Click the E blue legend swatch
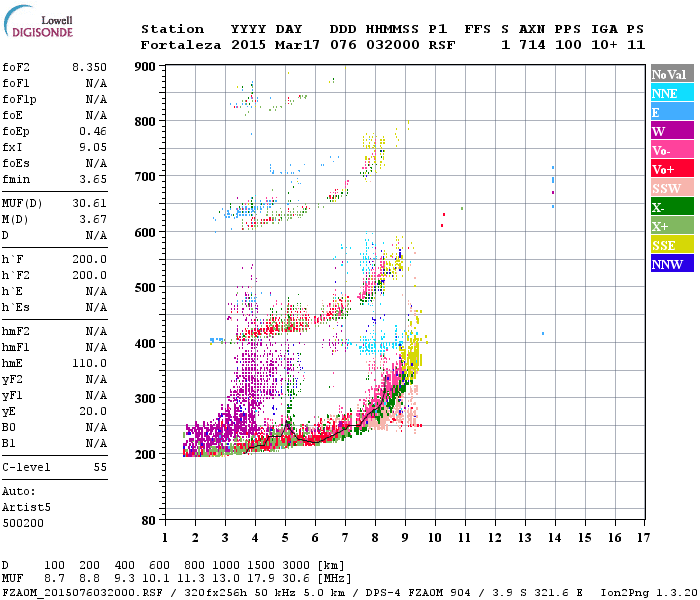The height and width of the screenshot is (600, 700). (672, 112)
